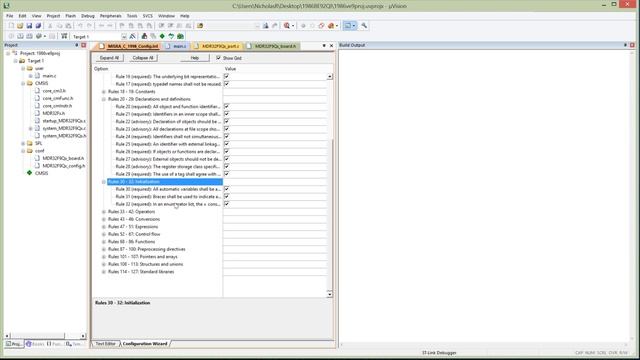Toggle the Rule 30 checkbox
This screenshot has height=360, width=640.
[x=227, y=189]
